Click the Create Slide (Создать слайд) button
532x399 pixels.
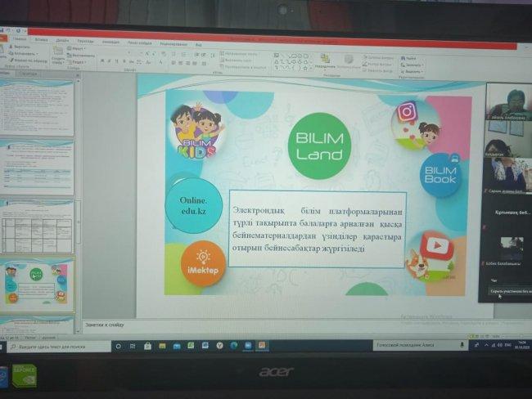(x=58, y=56)
